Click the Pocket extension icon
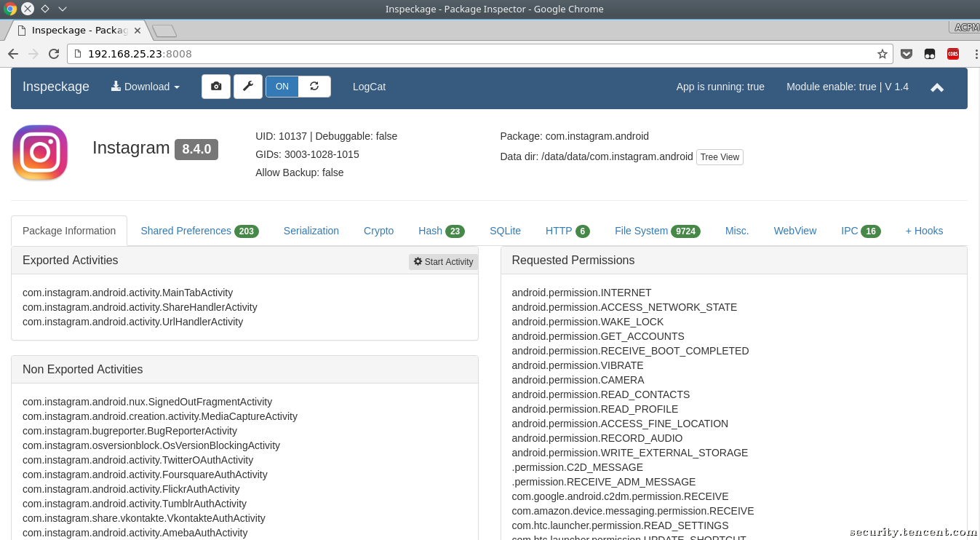 tap(907, 54)
